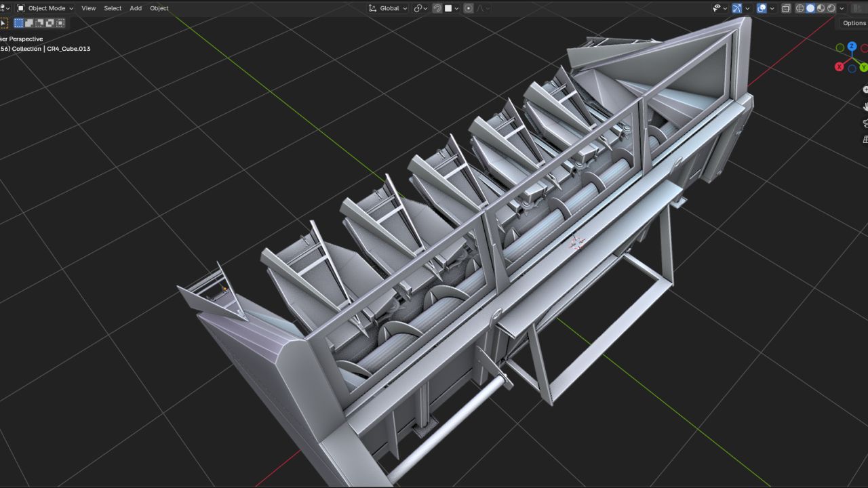Open the Global transform orientation dropdown
This screenshot has width=868, height=488.
(x=388, y=8)
